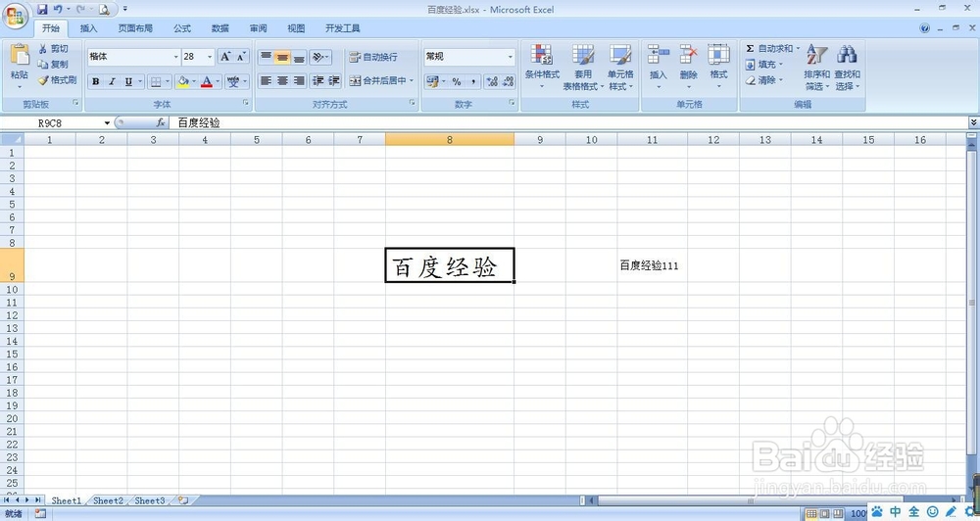980x521 pixels.
Task: Increase the indent
Action: (x=334, y=80)
